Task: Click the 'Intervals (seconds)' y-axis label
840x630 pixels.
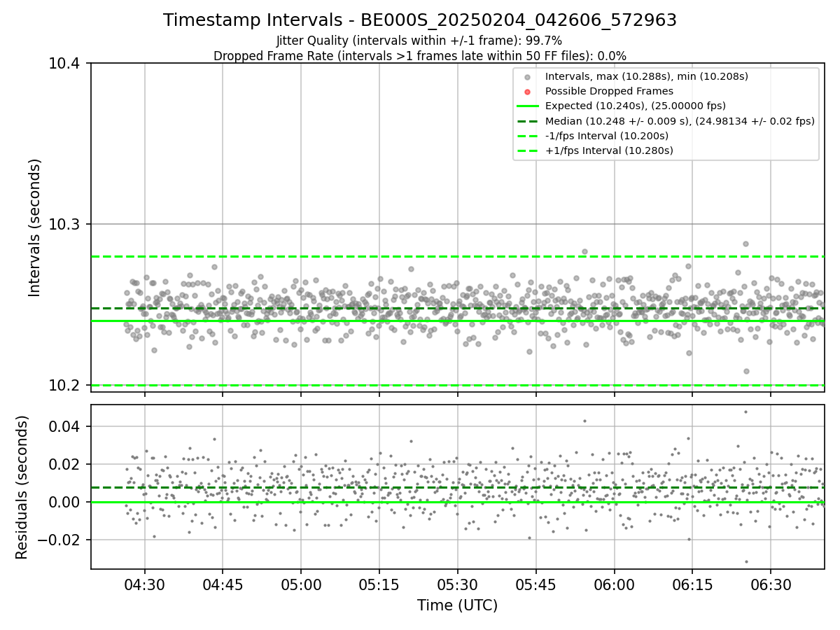Action: click(x=35, y=227)
